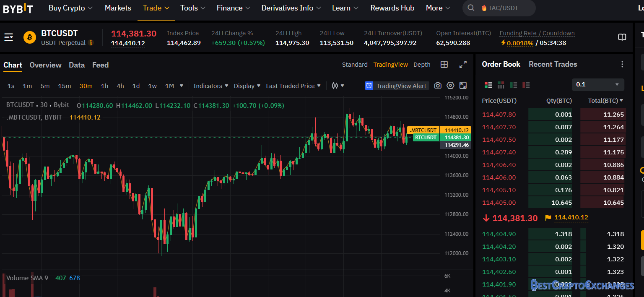Open the chart grid layout icon
This screenshot has width=644, height=297.
point(444,65)
